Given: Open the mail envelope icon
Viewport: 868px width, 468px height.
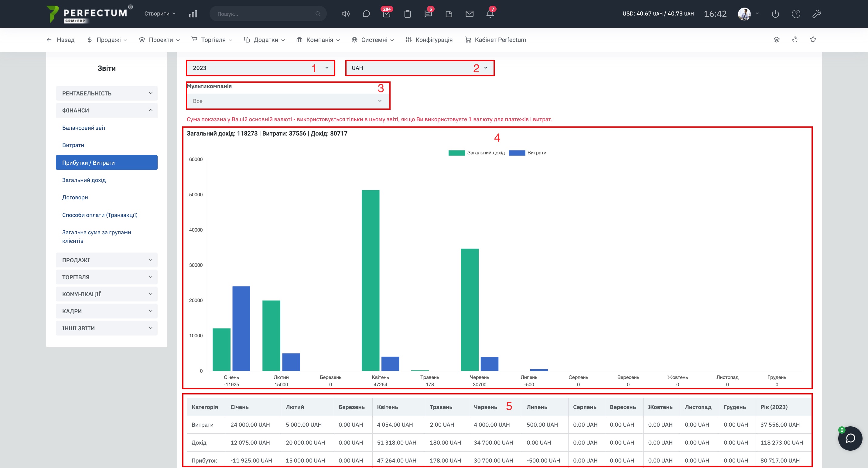Looking at the screenshot, I should [469, 14].
